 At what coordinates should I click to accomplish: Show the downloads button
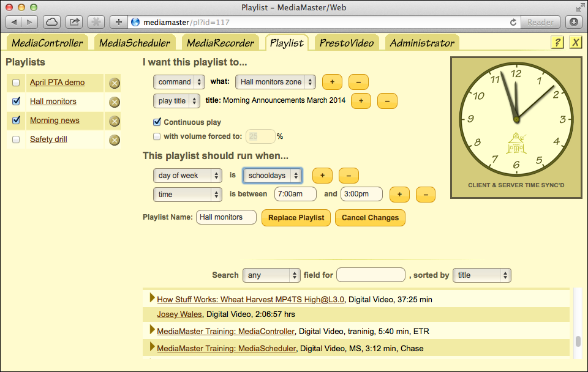pos(574,22)
